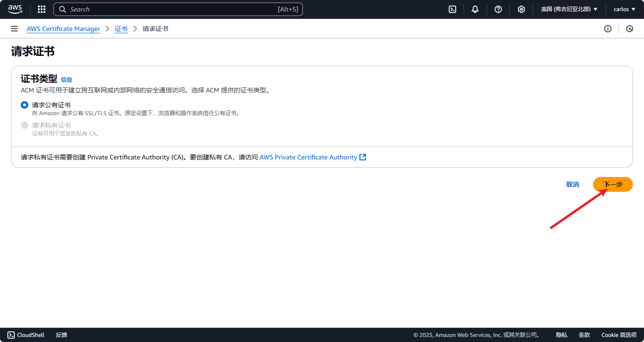Open CloudShell in the footer
This screenshot has height=342, width=644.
pos(26,335)
